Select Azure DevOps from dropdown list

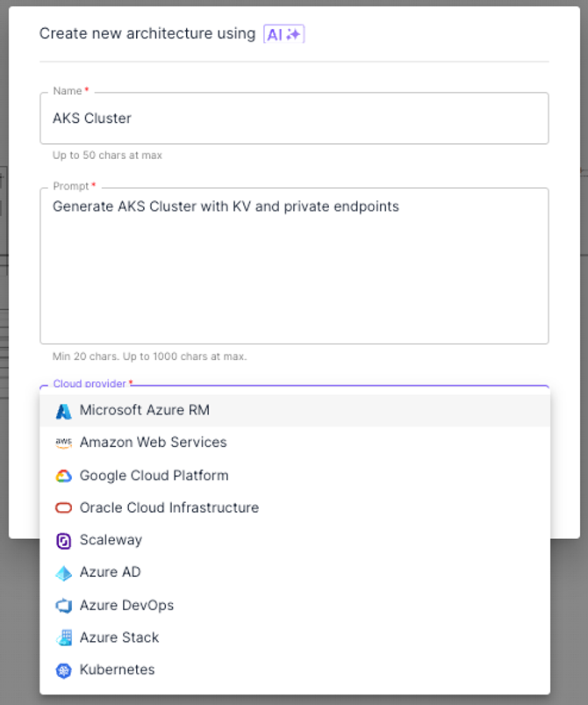[x=127, y=605]
